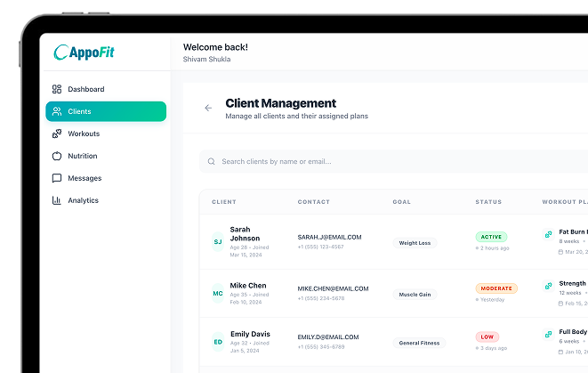Click Sarah Johnson's SJ avatar
This screenshot has width=588, height=373.
click(218, 241)
